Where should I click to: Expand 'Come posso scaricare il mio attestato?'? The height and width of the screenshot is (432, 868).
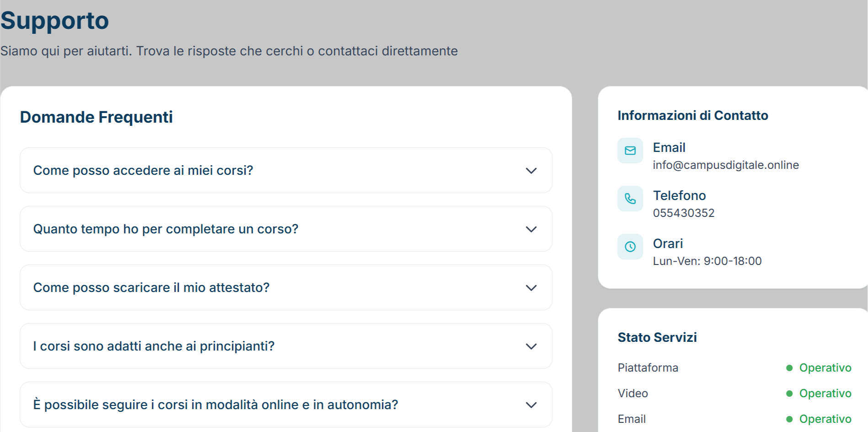[286, 287]
